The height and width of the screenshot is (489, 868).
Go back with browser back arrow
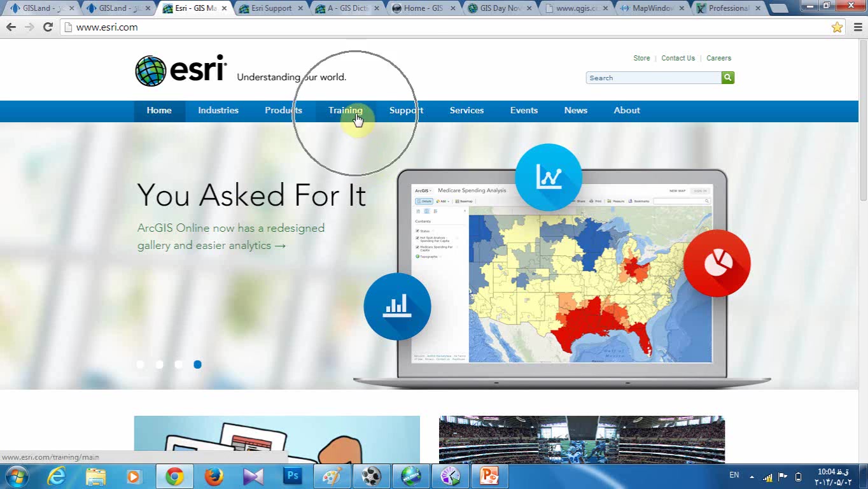tap(11, 27)
